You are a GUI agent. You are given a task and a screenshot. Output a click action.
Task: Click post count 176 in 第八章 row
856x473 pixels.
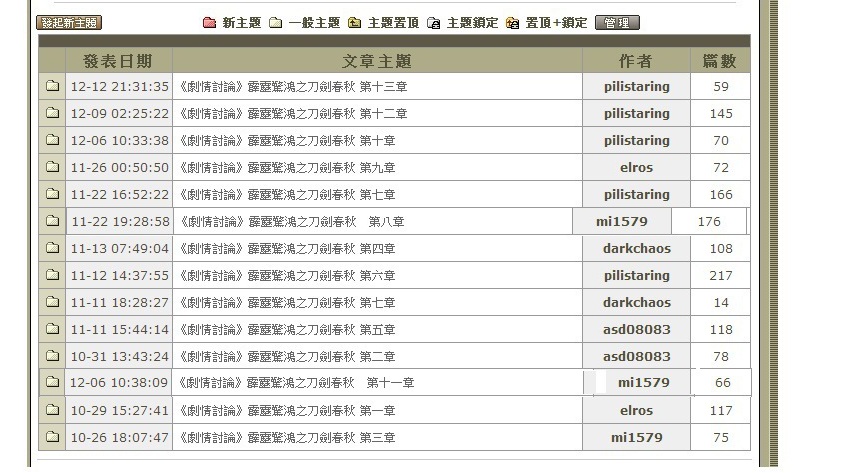click(x=709, y=222)
